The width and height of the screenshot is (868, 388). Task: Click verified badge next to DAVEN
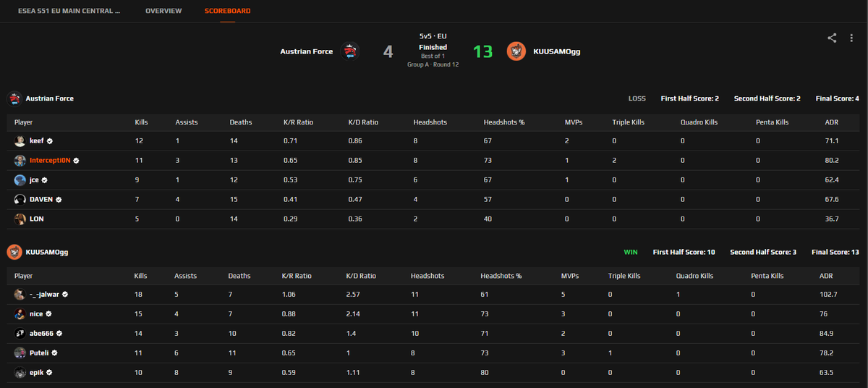click(59, 199)
